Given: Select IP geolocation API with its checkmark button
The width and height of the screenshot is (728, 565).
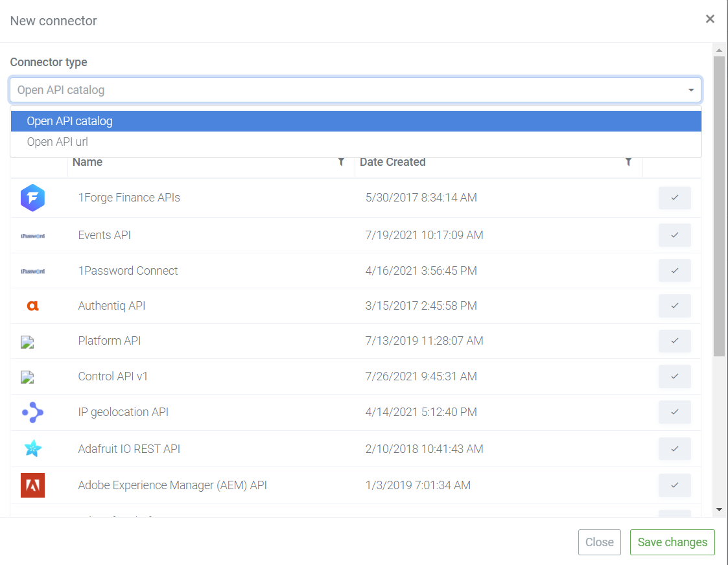Looking at the screenshot, I should pos(675,412).
